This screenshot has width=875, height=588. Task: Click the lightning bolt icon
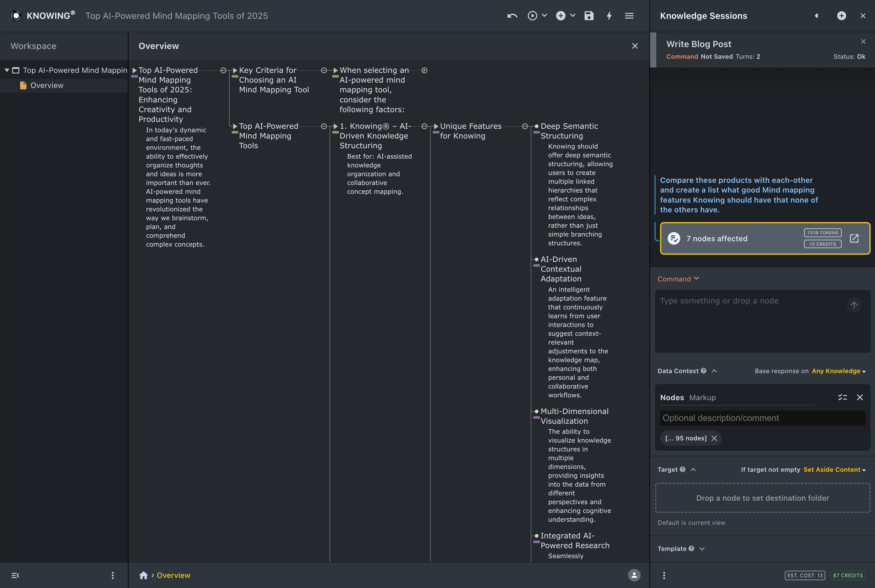pos(609,16)
